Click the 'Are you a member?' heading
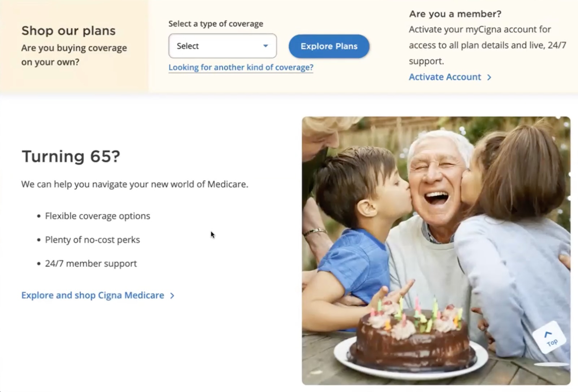Screen dimensions: 578x392 click(x=455, y=14)
